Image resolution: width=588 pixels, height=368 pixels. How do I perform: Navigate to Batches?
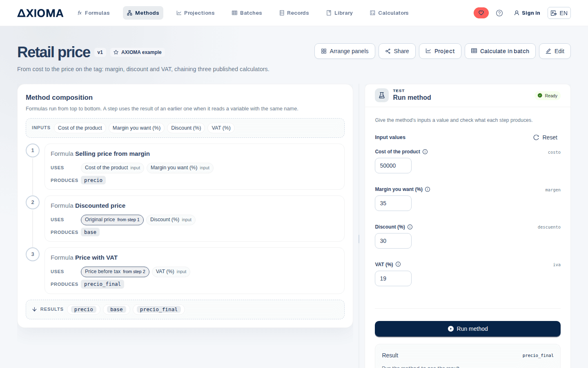pyautogui.click(x=247, y=13)
